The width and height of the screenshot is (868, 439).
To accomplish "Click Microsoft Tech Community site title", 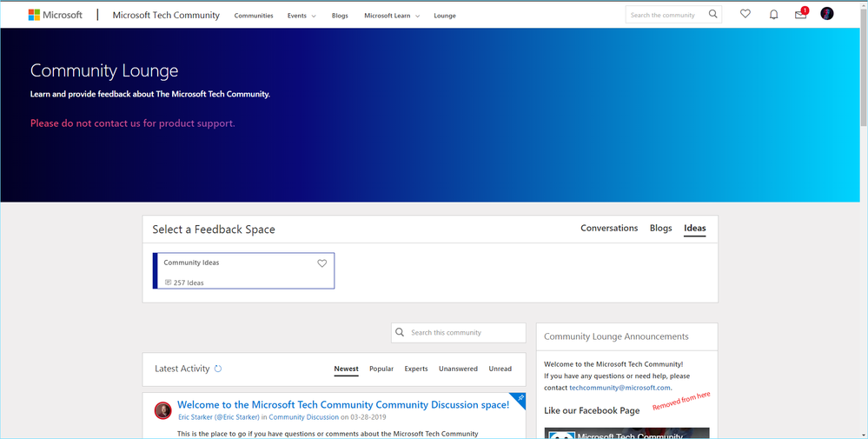I will [166, 15].
